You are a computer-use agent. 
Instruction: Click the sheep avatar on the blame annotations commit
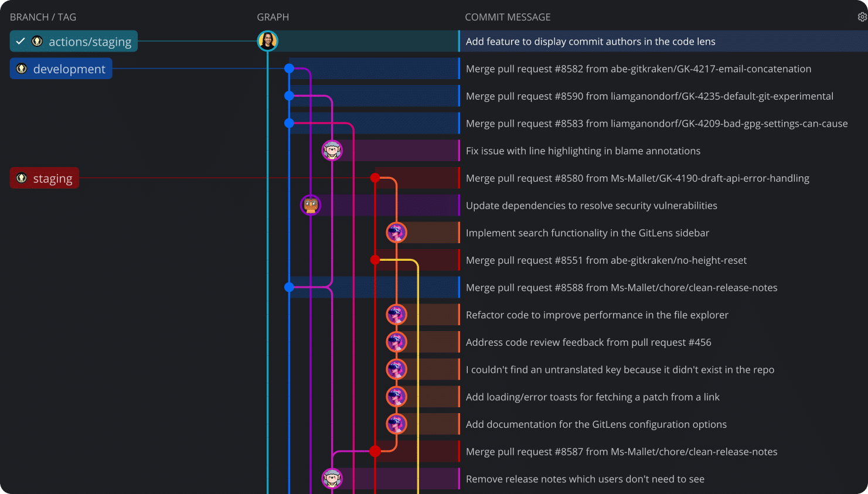[x=332, y=150]
